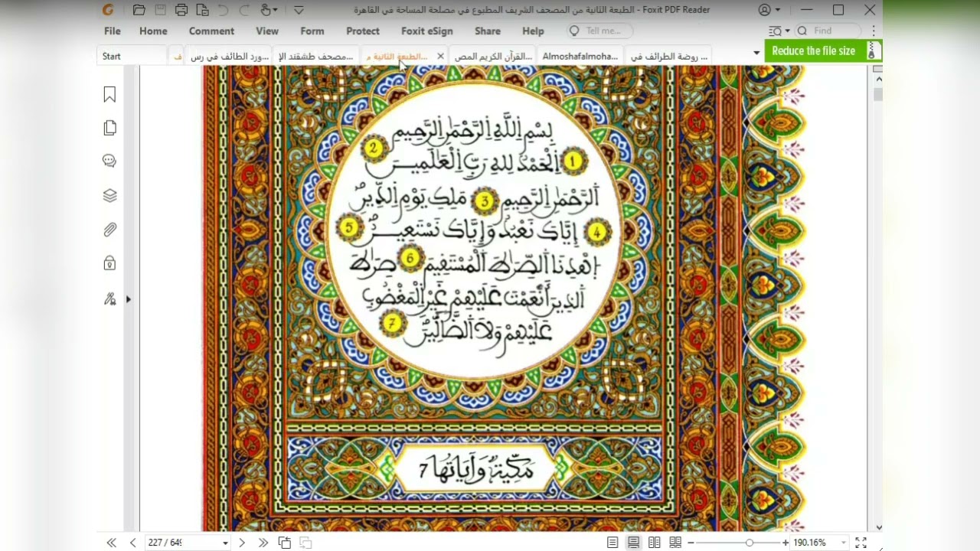This screenshot has width=980, height=551.
Task: Go to the previous page
Action: click(x=132, y=543)
